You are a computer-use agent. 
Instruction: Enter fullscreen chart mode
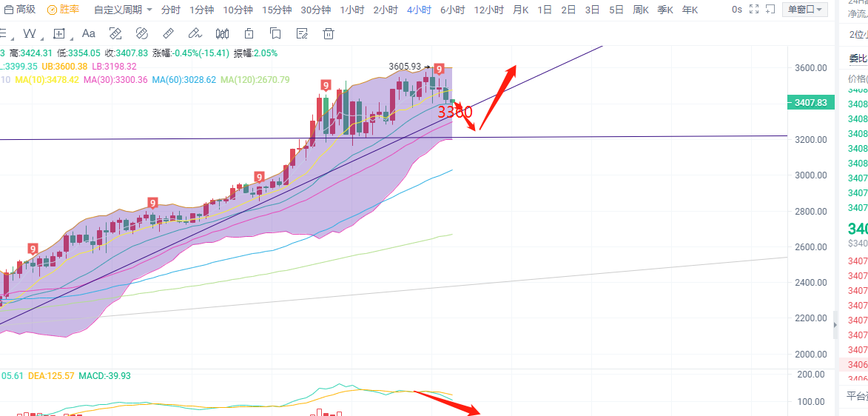753,9
